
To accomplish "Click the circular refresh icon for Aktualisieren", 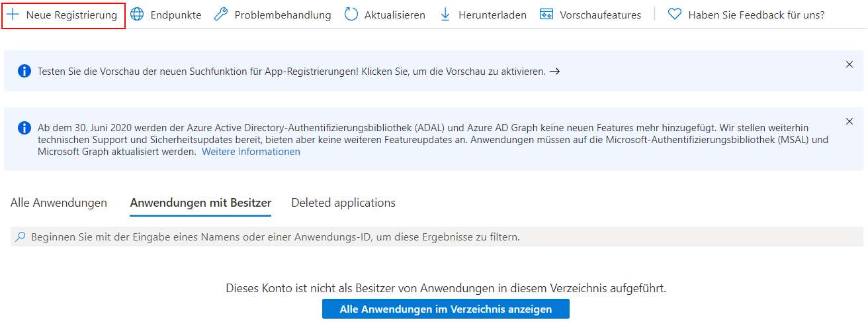I will click(351, 15).
